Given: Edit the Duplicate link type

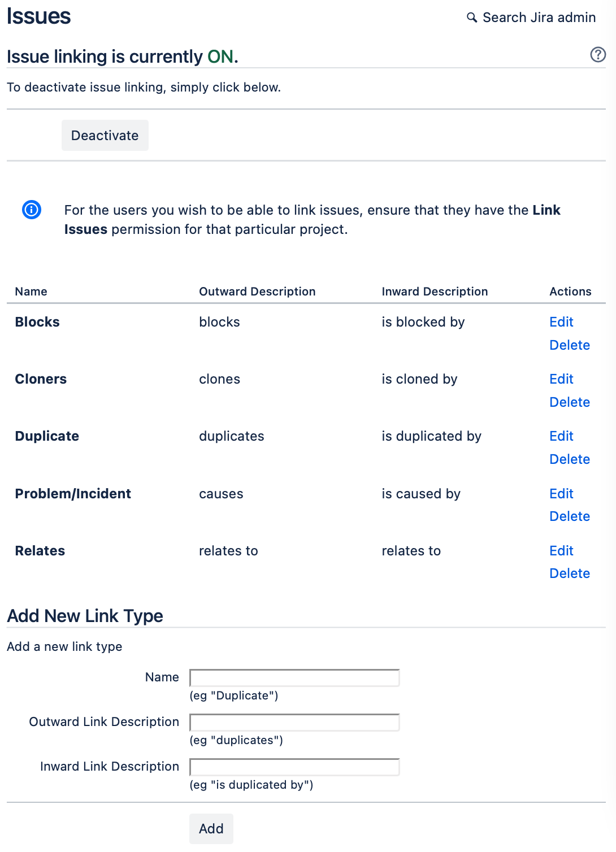Looking at the screenshot, I should click(561, 436).
